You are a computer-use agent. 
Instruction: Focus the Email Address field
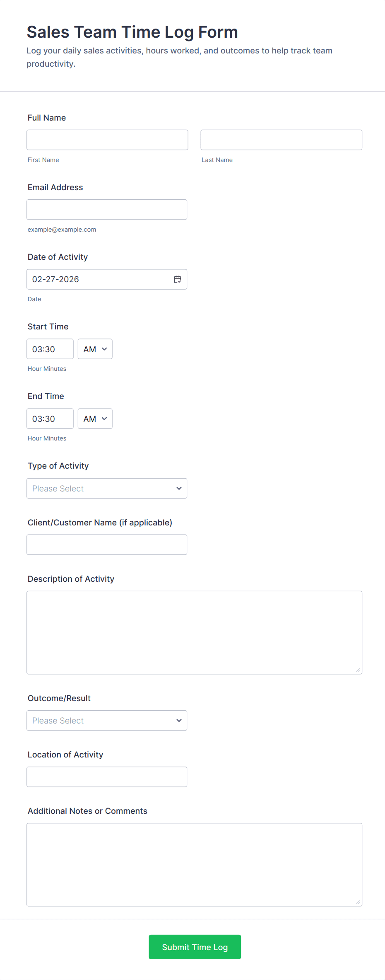tap(107, 209)
